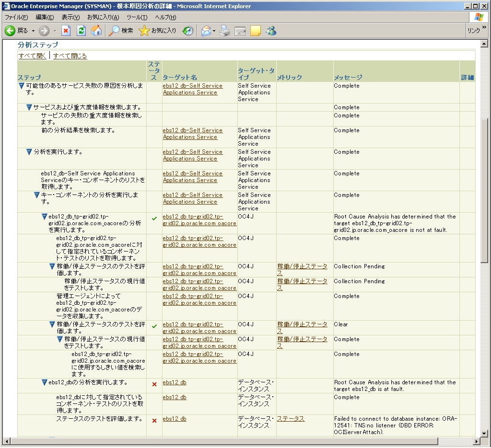Click red X status in ステータスのテスト row
The height and width of the screenshot is (448, 491).
[154, 421]
